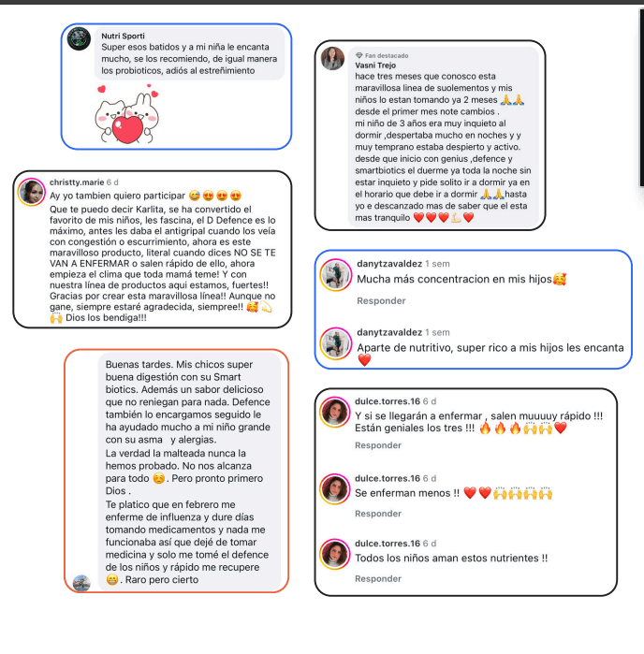Click avatar next to 'Se enferman menos'
Image resolution: width=644 pixels, height=654 pixels.
coord(334,488)
